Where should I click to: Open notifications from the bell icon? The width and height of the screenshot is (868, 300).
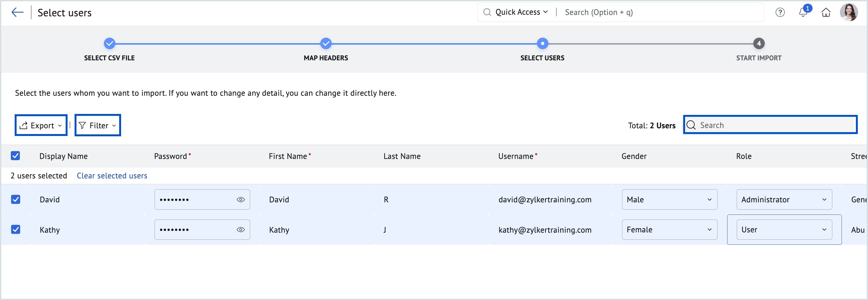tap(803, 12)
